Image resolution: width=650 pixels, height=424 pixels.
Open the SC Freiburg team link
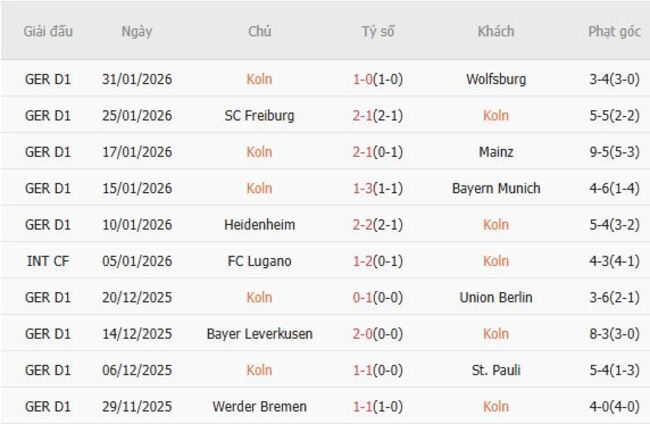(x=259, y=115)
